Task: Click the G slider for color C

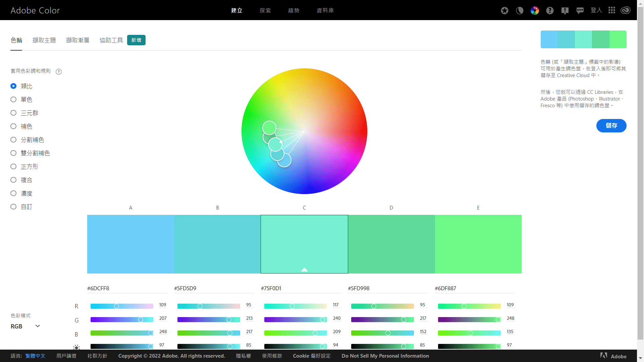Action: tap(296, 319)
